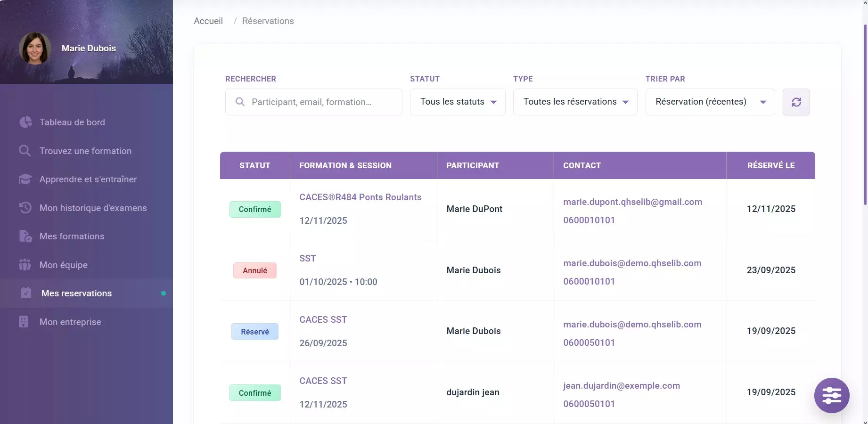The image size is (868, 424).
Task: Open the Réservation (récentes) sort dropdown
Action: pyautogui.click(x=710, y=102)
